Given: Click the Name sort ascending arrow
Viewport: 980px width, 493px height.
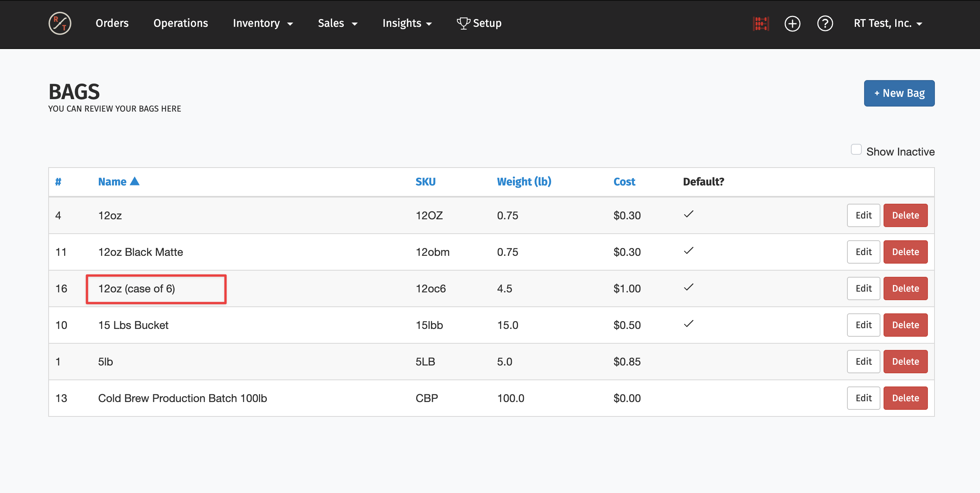Looking at the screenshot, I should [x=135, y=181].
